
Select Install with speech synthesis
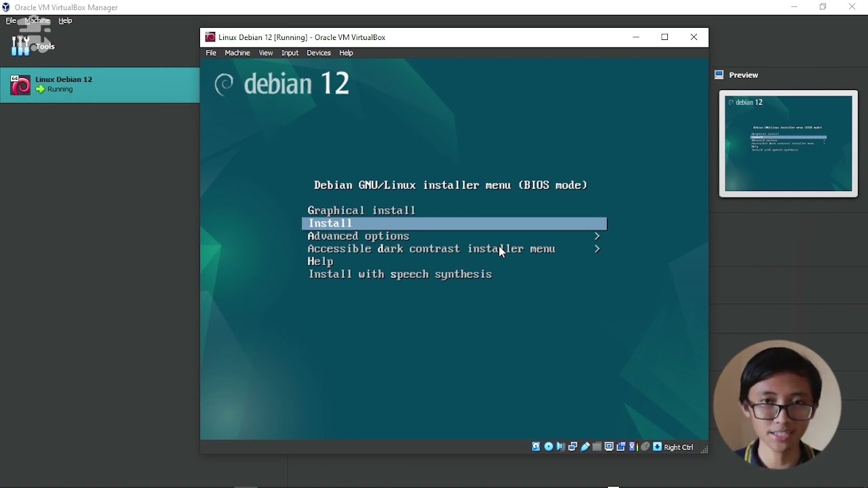[400, 274]
